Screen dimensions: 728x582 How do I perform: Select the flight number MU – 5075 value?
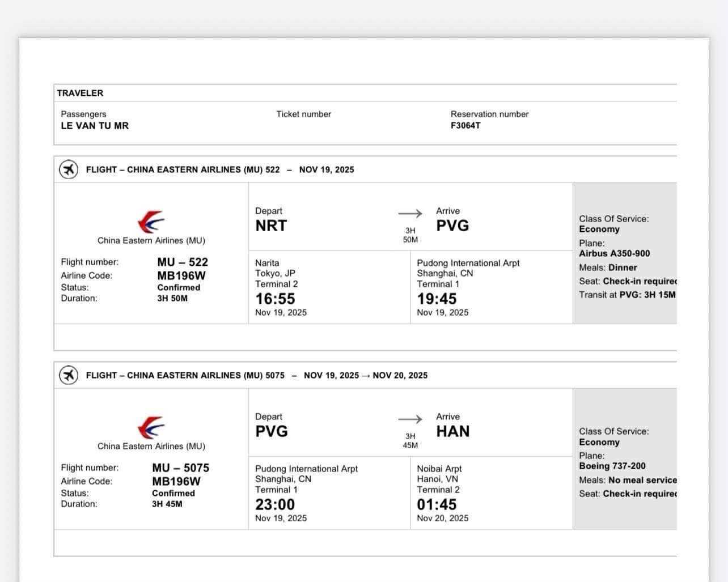point(180,468)
